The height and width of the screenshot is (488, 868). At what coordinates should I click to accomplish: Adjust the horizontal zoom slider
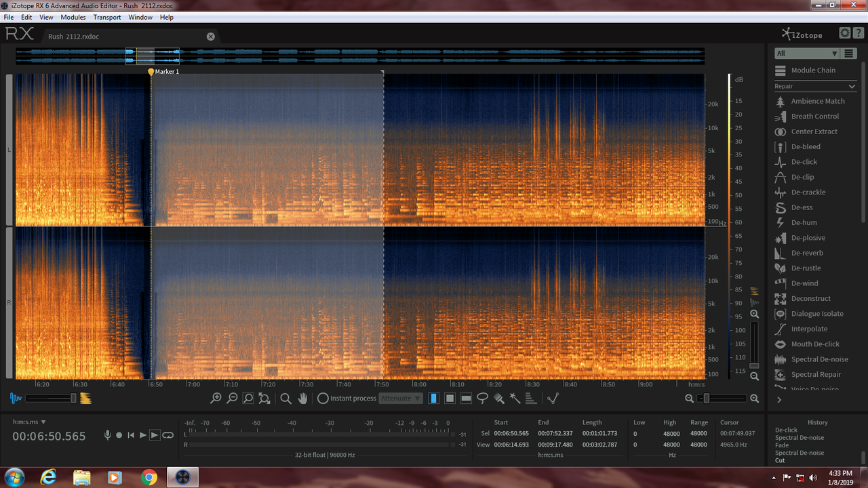[x=722, y=399]
